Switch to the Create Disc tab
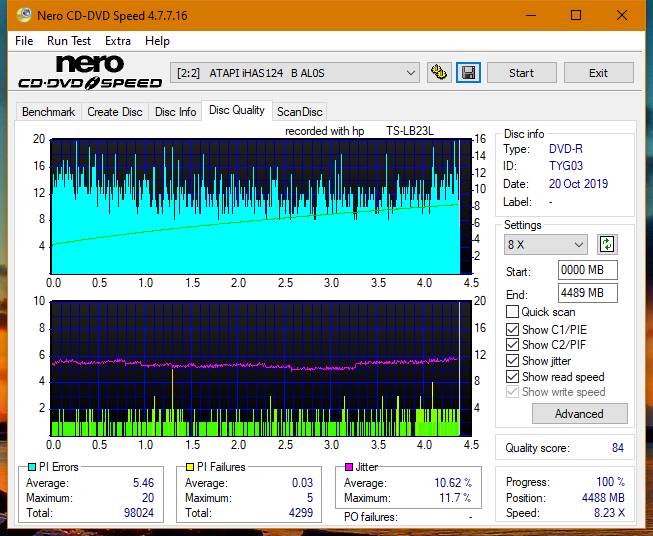This screenshot has height=536, width=653. [x=115, y=112]
